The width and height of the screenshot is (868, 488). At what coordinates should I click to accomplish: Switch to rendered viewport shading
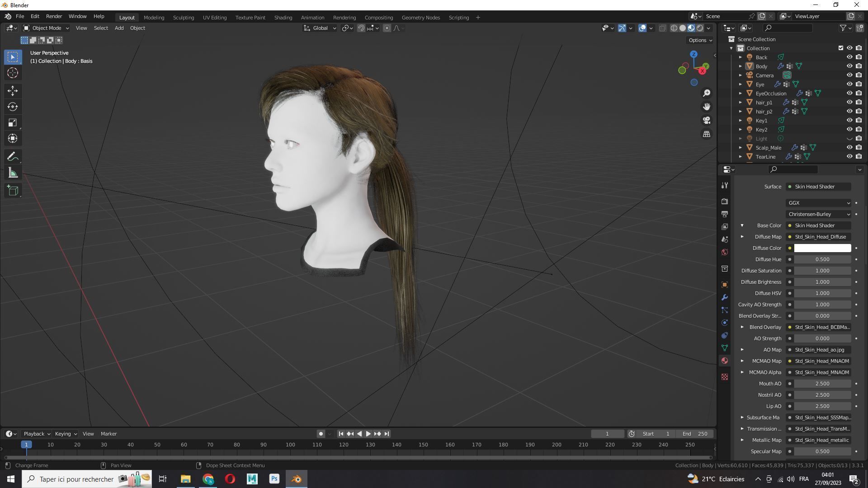click(700, 28)
